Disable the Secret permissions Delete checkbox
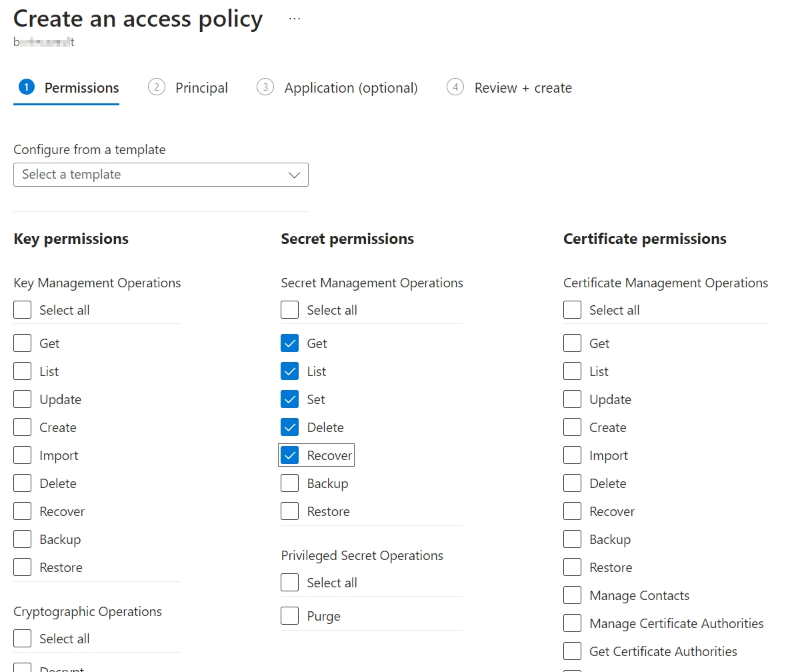 tap(290, 427)
